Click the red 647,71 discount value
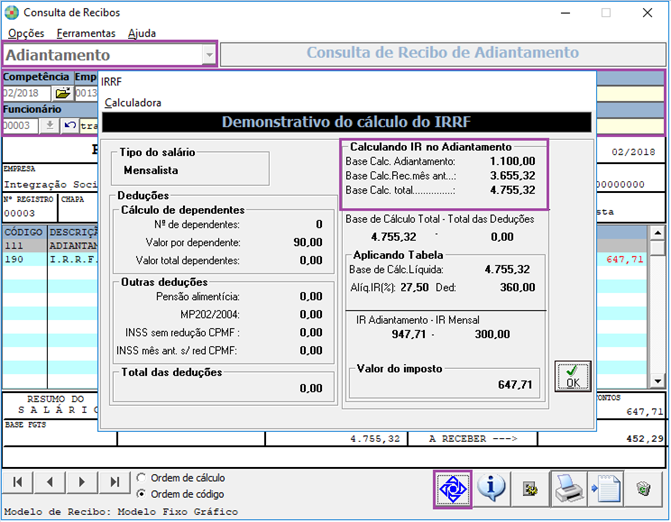The width and height of the screenshot is (671, 522). pos(625,259)
